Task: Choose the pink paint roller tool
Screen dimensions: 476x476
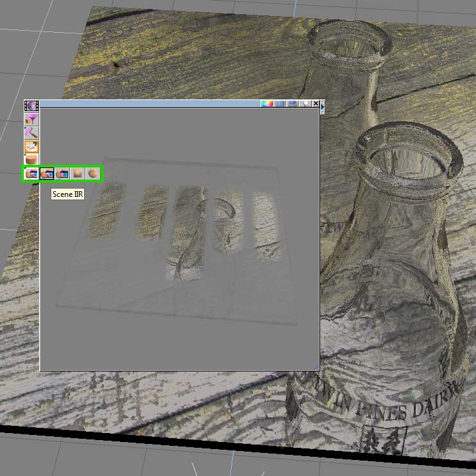Action: click(x=31, y=133)
